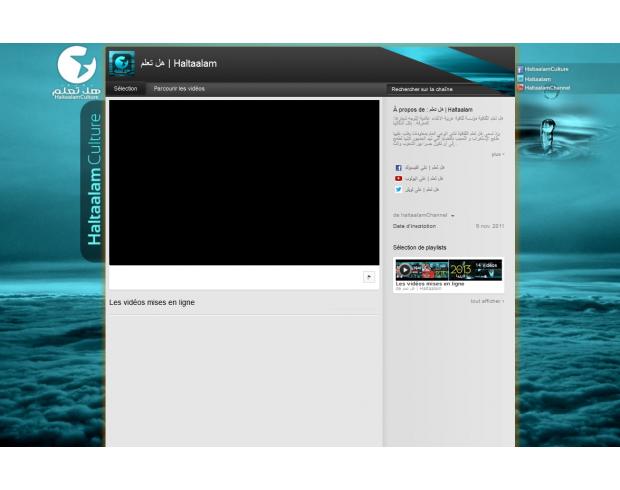The image size is (620, 490).
Task: Click the small flag button below the video
Action: tap(369, 277)
